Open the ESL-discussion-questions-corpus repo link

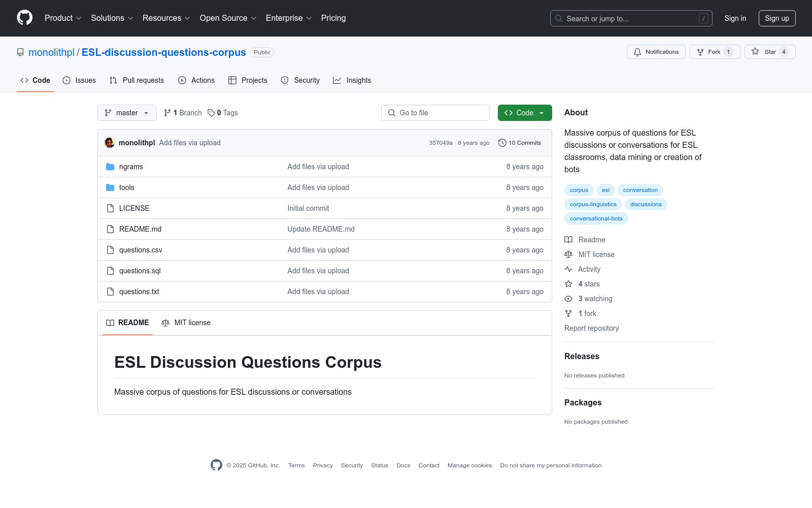click(x=164, y=52)
